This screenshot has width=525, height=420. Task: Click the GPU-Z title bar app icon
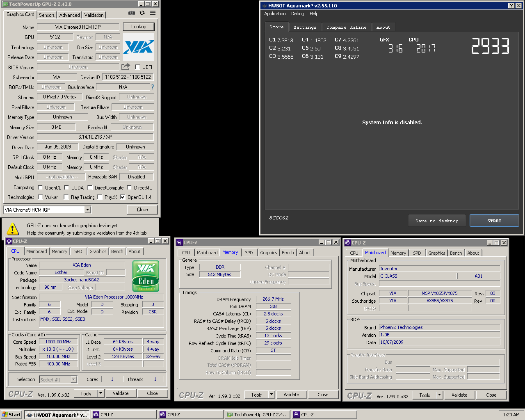coord(5,4)
